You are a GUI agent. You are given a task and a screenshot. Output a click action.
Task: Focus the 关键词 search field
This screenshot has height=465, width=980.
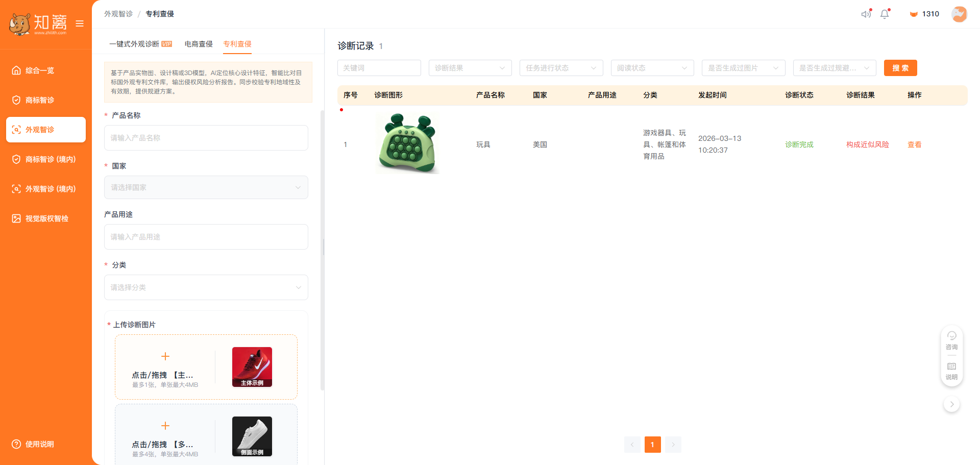tap(379, 68)
